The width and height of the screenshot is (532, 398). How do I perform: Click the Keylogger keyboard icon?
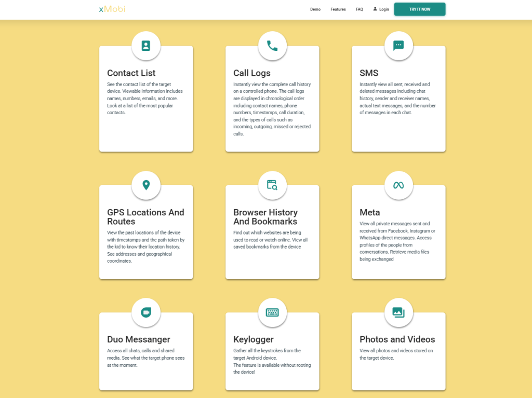click(x=272, y=312)
